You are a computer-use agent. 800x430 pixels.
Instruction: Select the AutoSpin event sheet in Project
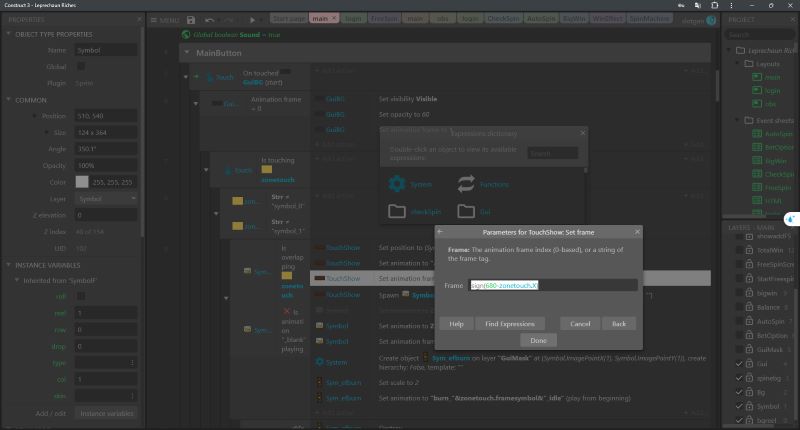779,134
